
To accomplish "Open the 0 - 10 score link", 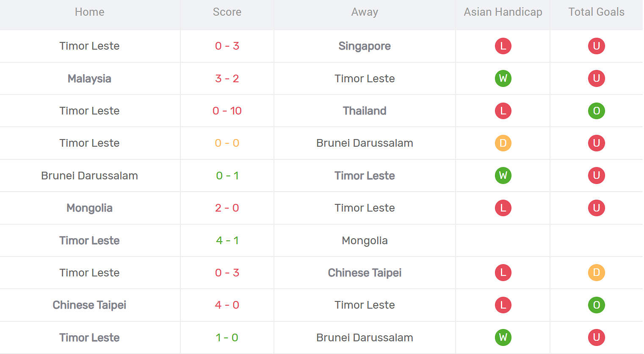I will pos(227,111).
